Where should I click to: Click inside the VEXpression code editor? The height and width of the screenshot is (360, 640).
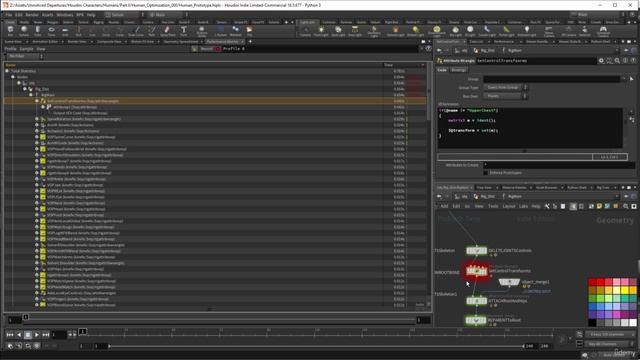[530, 128]
